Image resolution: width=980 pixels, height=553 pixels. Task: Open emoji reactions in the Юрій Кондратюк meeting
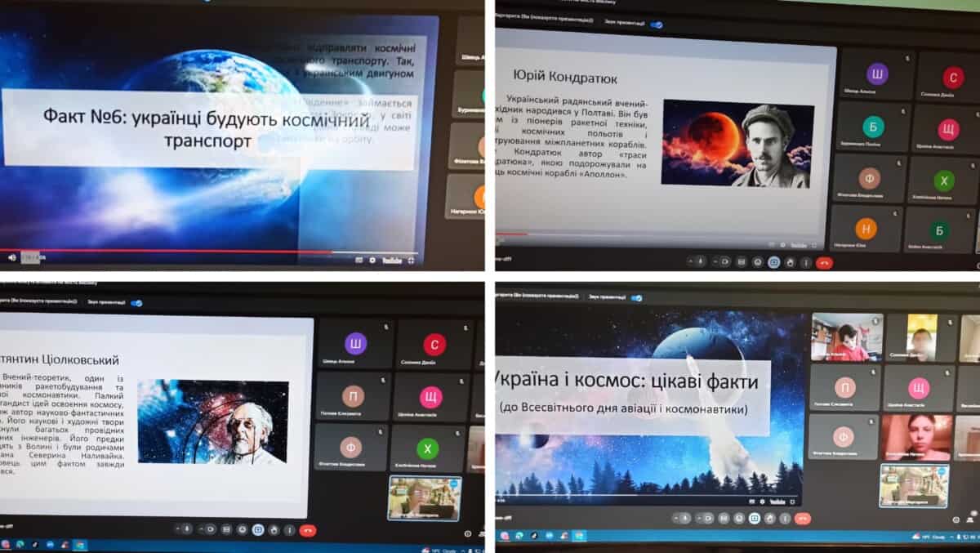point(758,261)
